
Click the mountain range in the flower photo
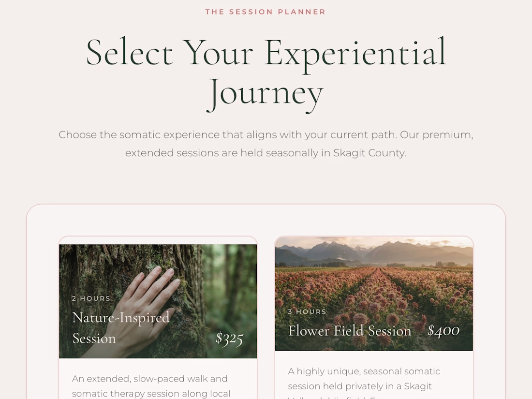click(x=374, y=253)
